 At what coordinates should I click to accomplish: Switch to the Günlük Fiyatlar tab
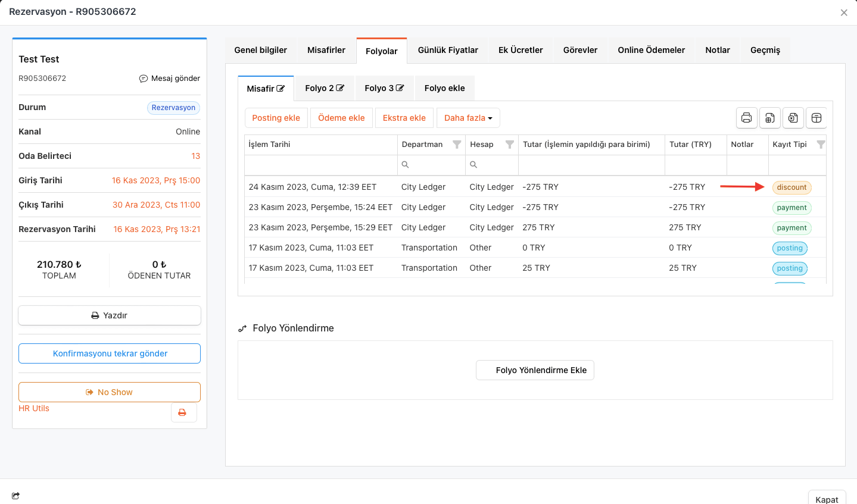point(448,50)
